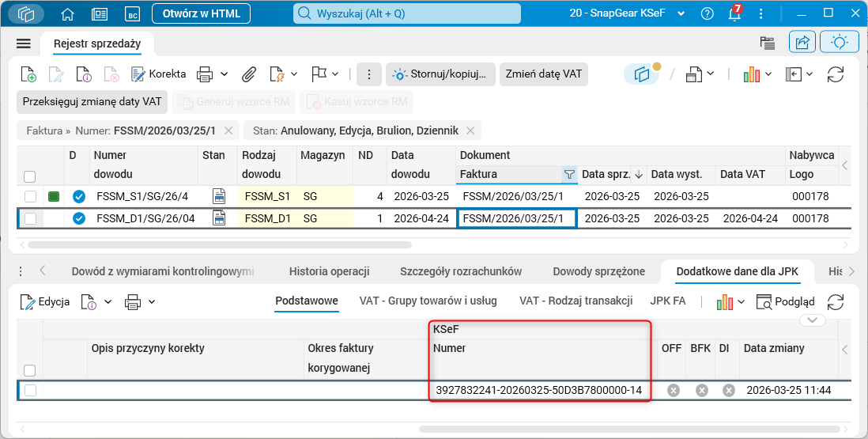Open the attachments paperclip icon
This screenshot has height=439, width=868.
(x=248, y=74)
